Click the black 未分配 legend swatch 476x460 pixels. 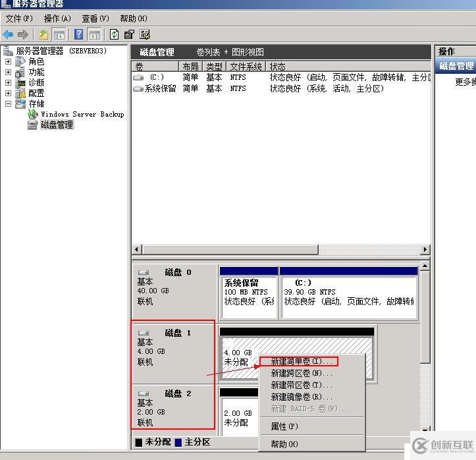pyautogui.click(x=139, y=443)
